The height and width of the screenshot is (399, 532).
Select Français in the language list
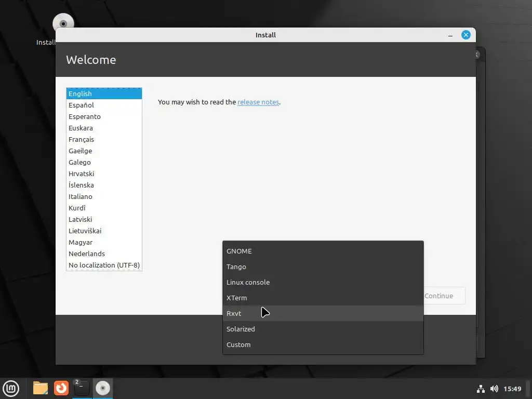point(104,139)
